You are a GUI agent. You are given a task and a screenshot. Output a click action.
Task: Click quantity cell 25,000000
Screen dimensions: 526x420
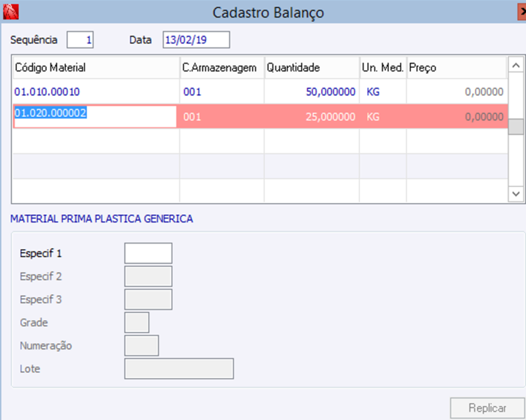coord(312,117)
